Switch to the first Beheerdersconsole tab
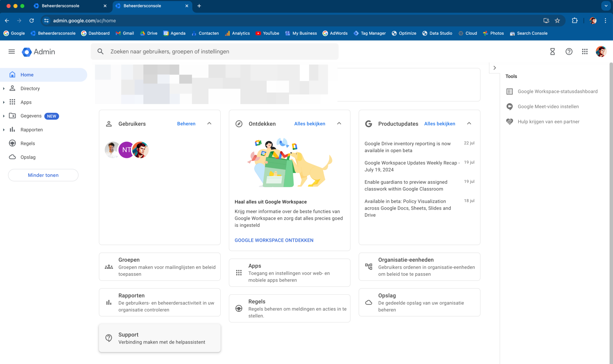 click(69, 6)
